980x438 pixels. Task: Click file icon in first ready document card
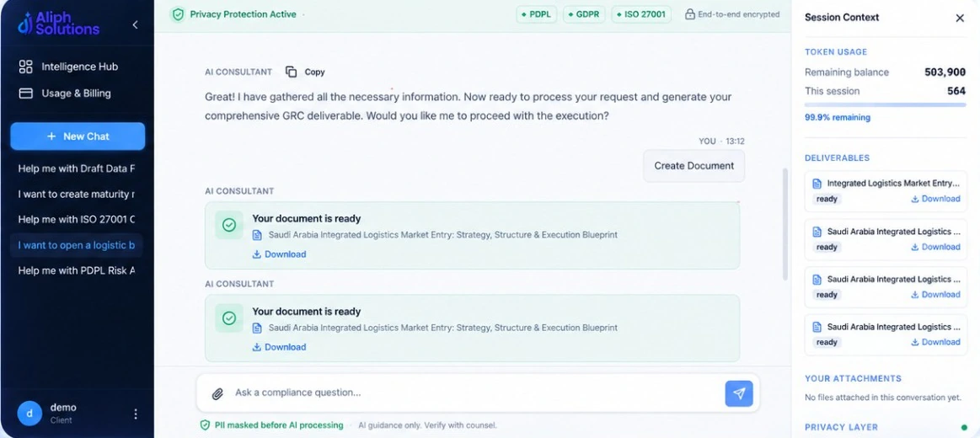pos(256,236)
